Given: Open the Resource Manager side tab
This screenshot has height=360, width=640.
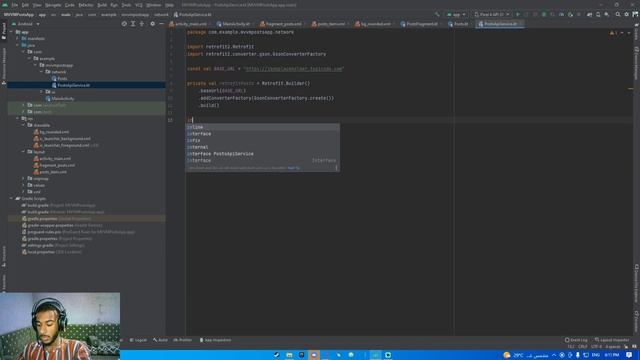Looking at the screenshot, I should [4, 65].
